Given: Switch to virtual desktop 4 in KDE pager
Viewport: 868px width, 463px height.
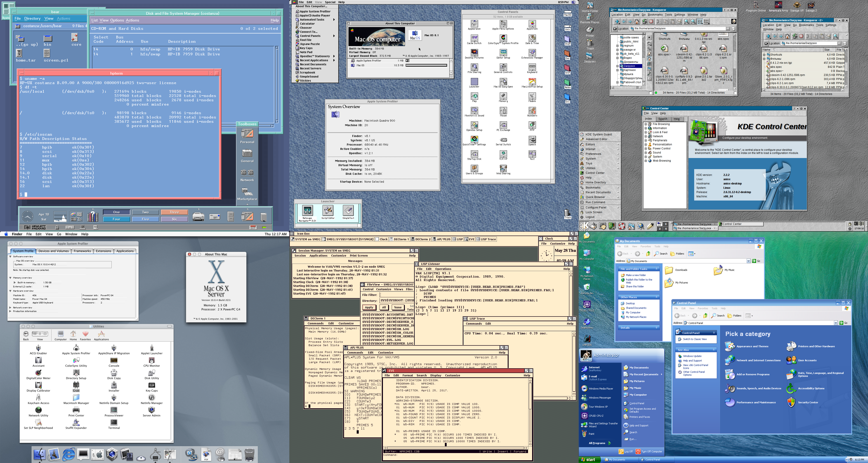Looking at the screenshot, I should click(665, 229).
